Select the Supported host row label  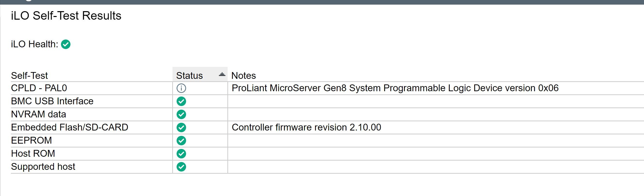pos(43,167)
